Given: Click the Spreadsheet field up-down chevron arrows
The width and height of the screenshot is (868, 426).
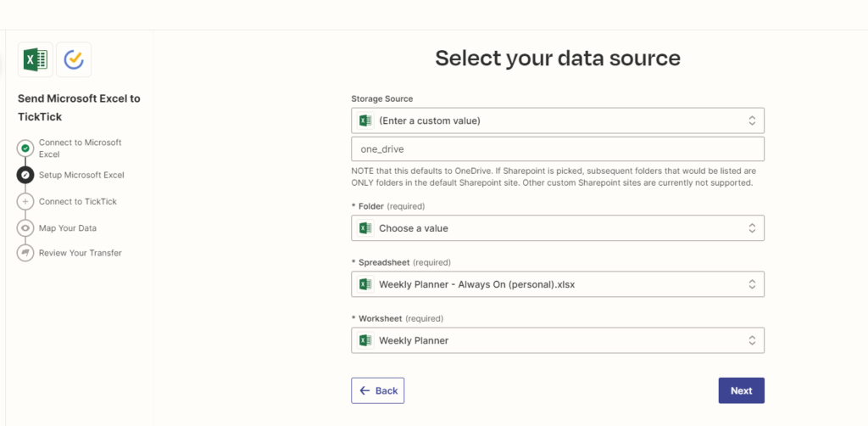Looking at the screenshot, I should click(752, 284).
